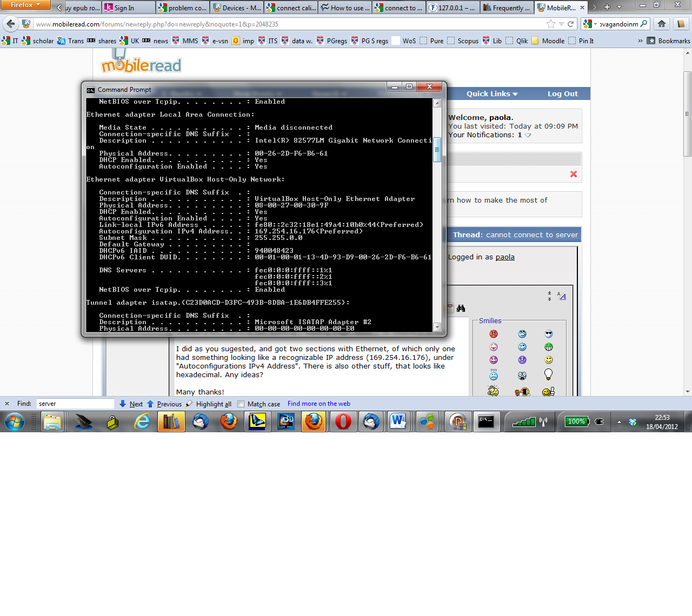692x616 pixels.
Task: Click the search box in the toolbar
Action: click(x=619, y=24)
